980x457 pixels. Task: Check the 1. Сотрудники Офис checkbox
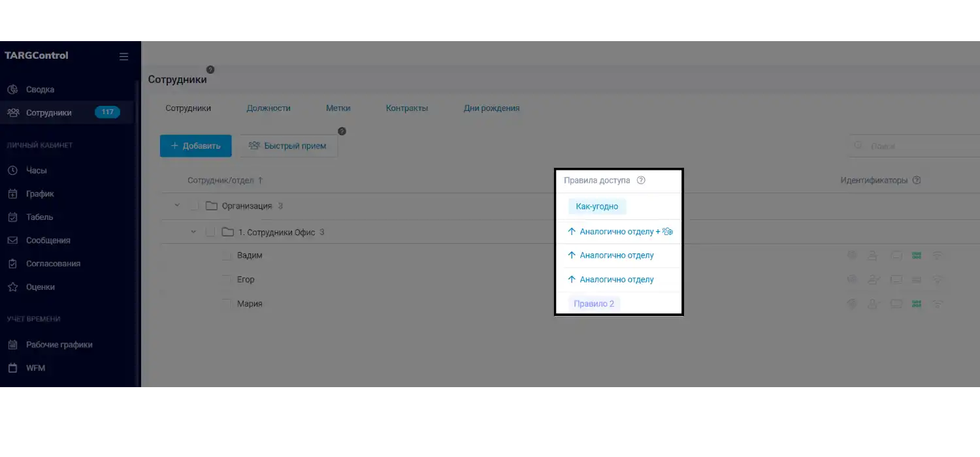pos(210,232)
